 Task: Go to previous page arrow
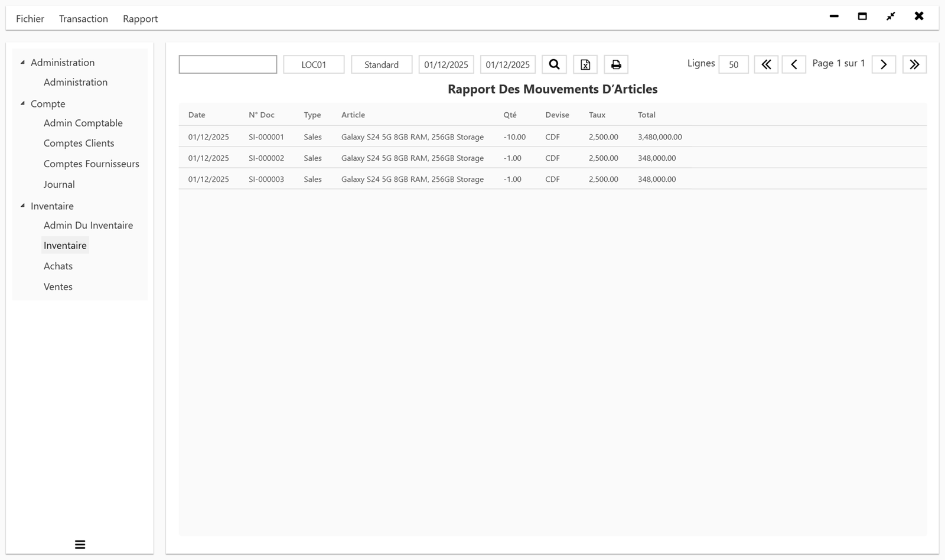tap(794, 64)
